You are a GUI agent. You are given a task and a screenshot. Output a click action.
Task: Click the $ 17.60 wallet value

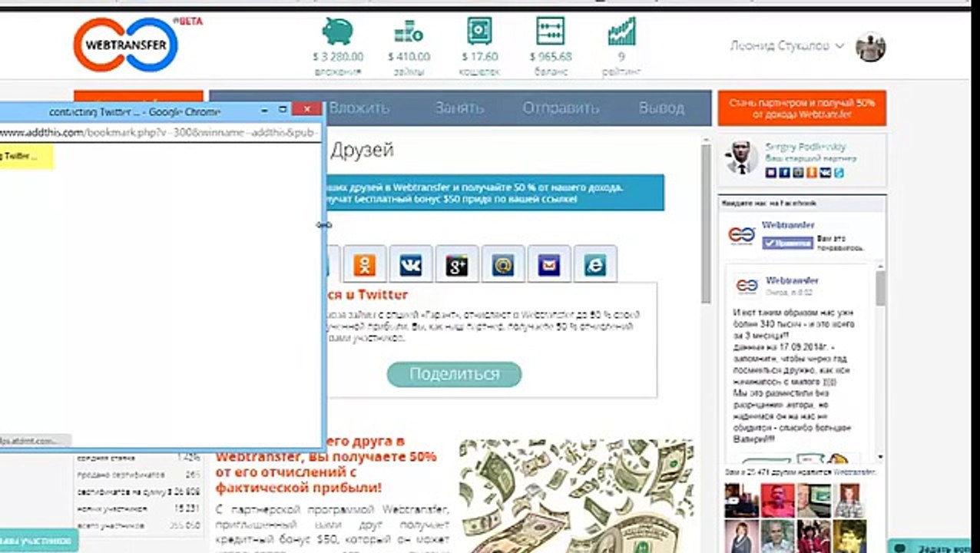pyautogui.click(x=480, y=57)
